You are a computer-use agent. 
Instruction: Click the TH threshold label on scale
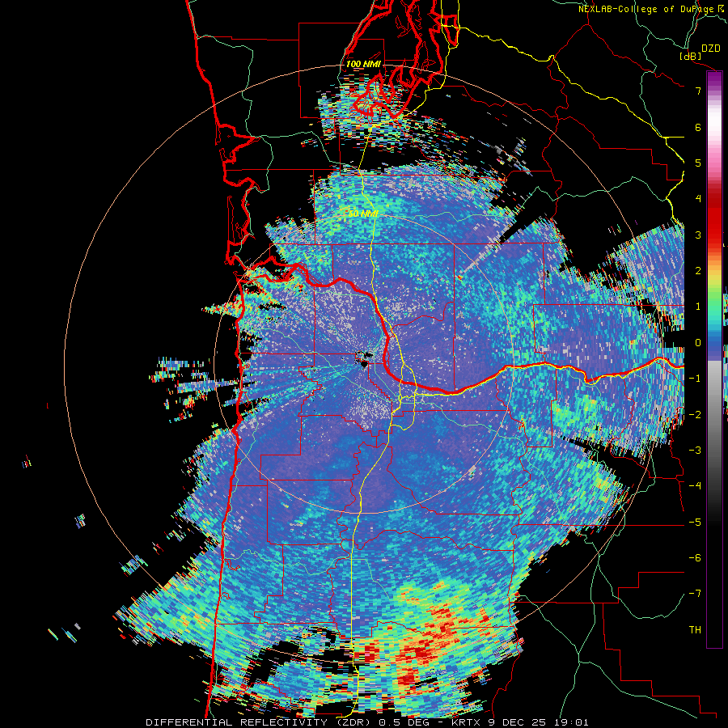click(x=695, y=630)
